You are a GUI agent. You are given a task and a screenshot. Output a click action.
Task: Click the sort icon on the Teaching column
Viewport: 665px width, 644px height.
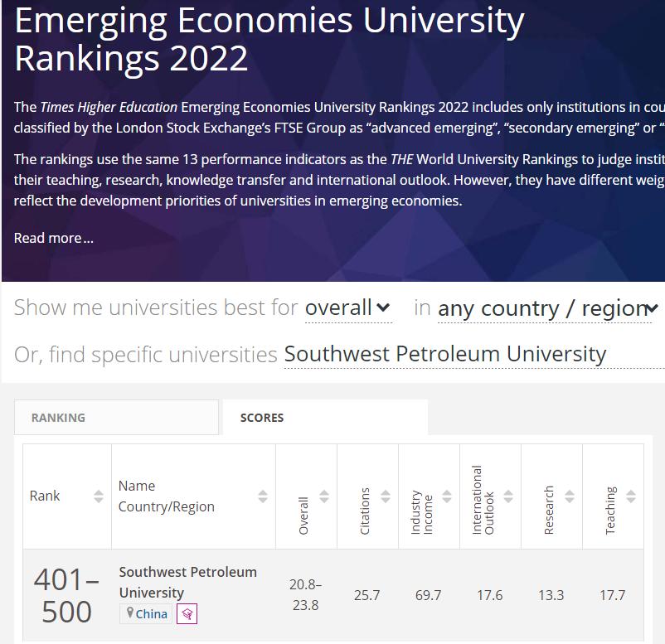point(629,496)
